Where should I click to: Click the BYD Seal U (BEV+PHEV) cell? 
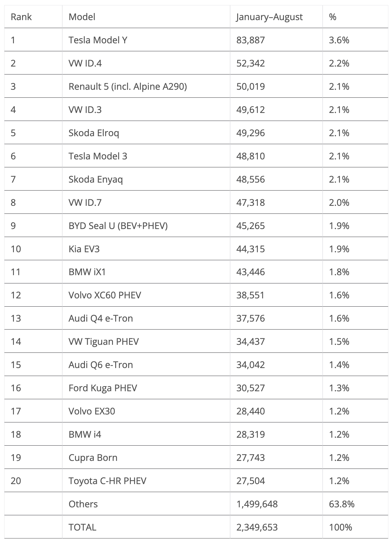coord(118,226)
